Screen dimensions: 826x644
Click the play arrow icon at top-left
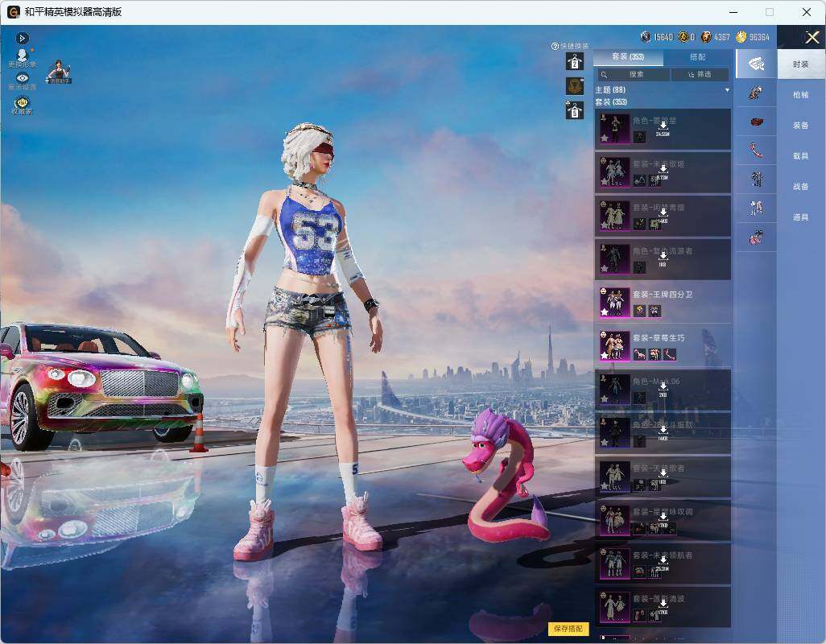22,38
